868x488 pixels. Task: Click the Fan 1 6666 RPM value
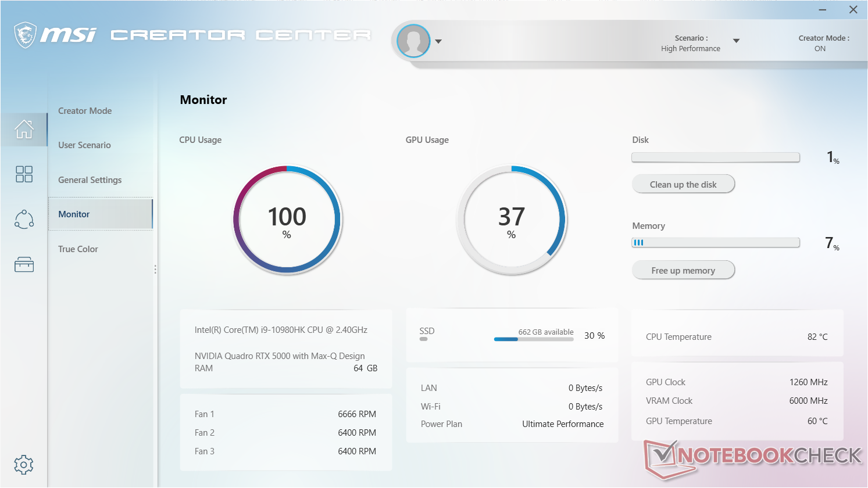pos(357,414)
